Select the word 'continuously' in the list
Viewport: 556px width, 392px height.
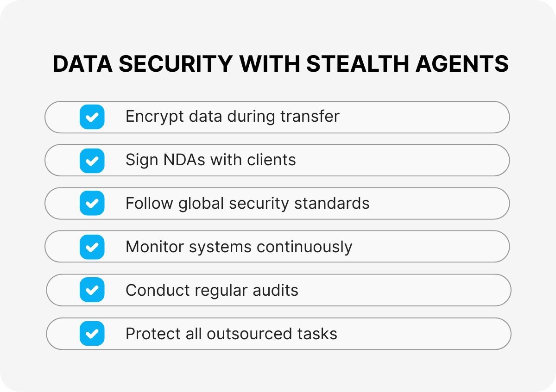click(x=304, y=247)
